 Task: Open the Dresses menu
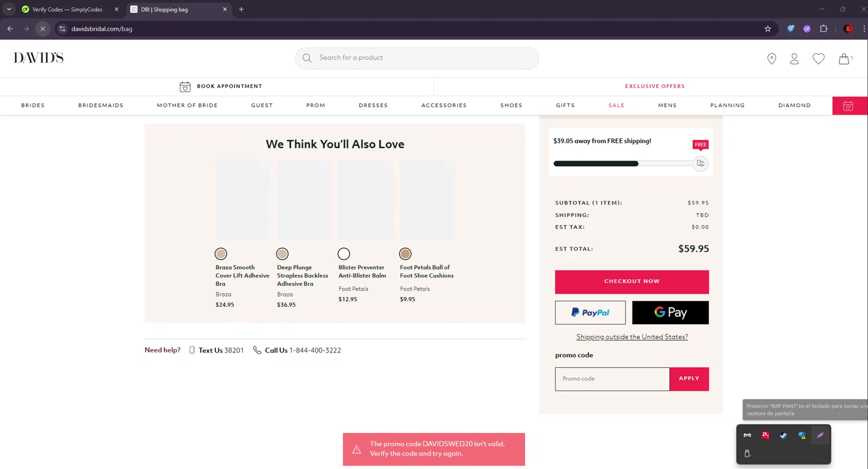pyautogui.click(x=373, y=105)
